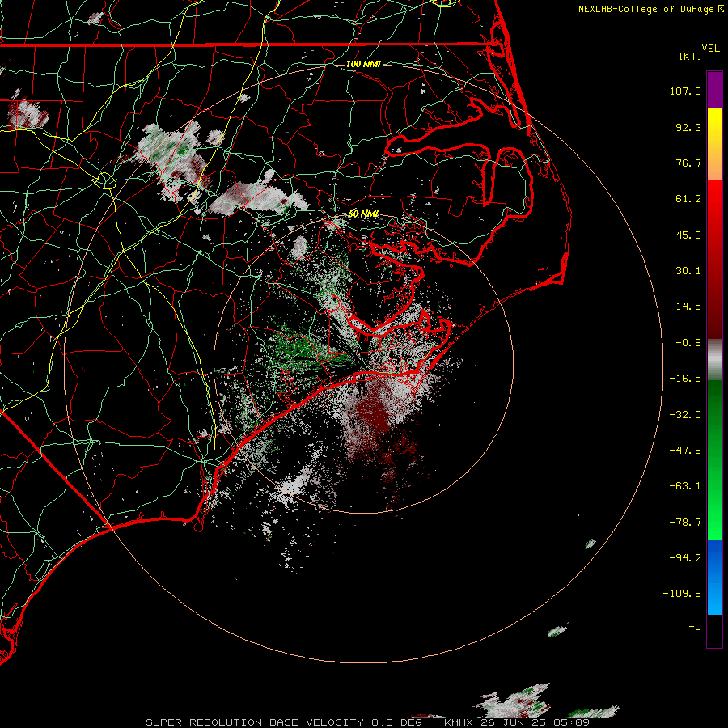Select the -78.7 velocity scale value
Viewport: 728px width, 728px height.
click(685, 523)
